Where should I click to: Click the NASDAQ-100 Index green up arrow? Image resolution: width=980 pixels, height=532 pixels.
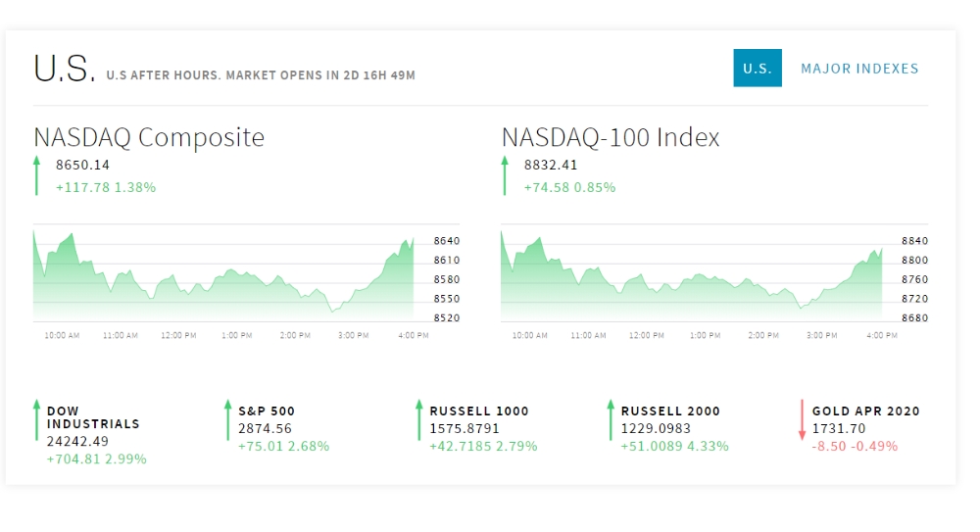[505, 175]
